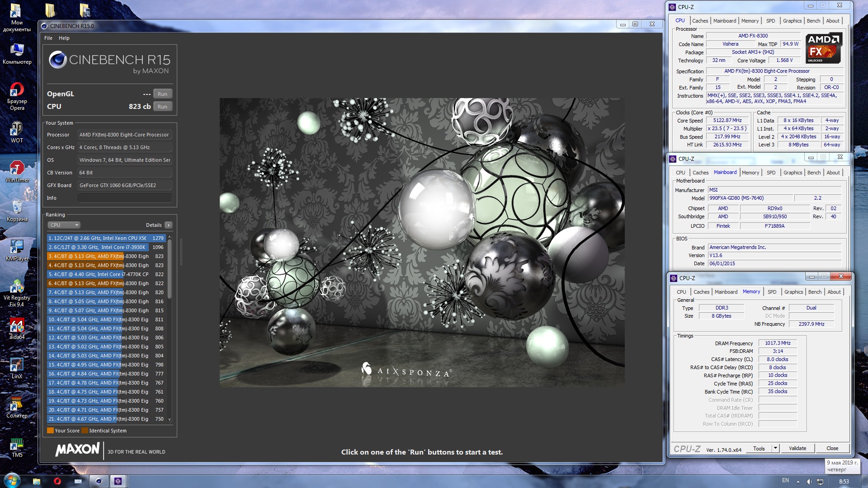This screenshot has width=868, height=488.
Task: Run the OpenGL benchmark test
Action: (162, 94)
